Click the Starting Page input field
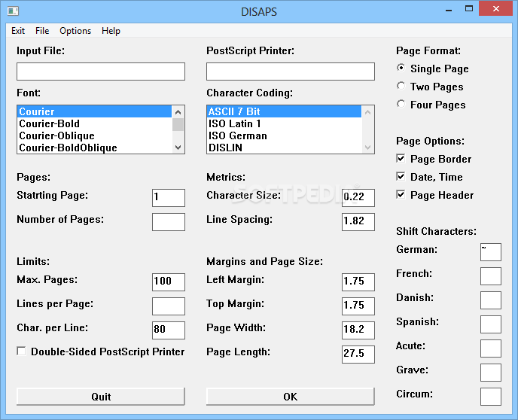Image resolution: width=518 pixels, height=420 pixels. [x=169, y=198]
